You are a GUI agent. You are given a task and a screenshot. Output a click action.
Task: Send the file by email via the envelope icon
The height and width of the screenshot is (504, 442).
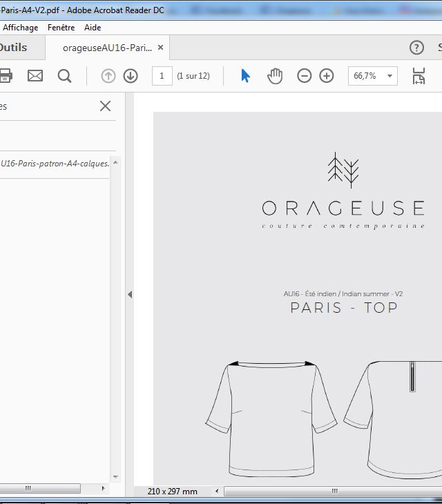35,76
